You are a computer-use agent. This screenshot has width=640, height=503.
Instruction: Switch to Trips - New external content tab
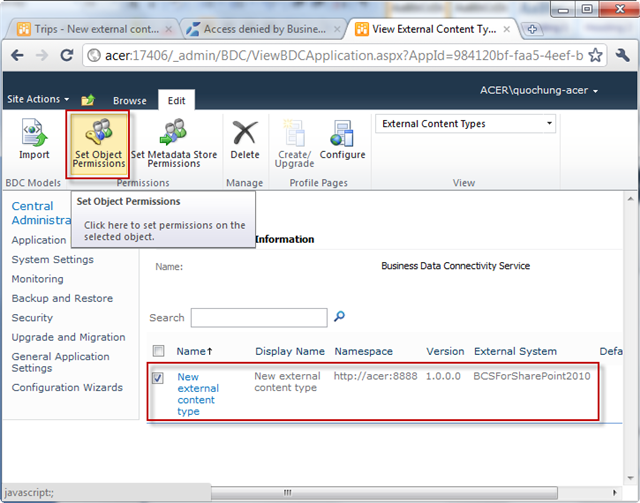click(93, 29)
